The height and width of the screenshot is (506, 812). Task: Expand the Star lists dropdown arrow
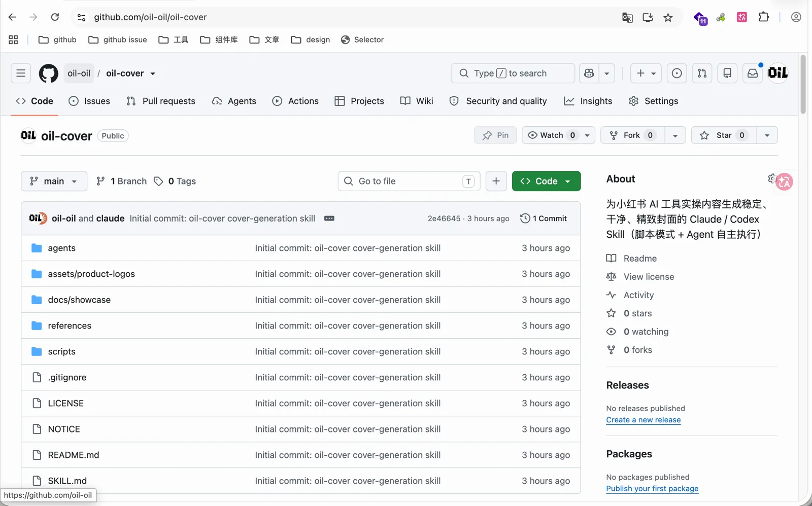coord(767,135)
